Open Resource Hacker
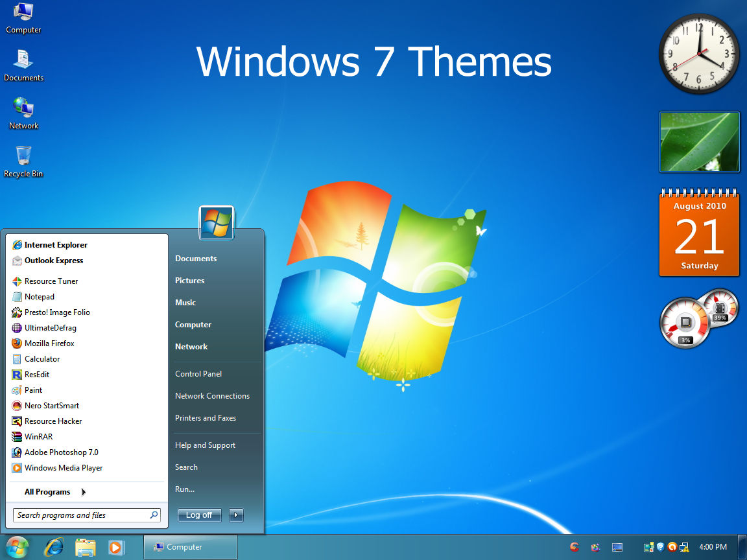 coord(47,421)
